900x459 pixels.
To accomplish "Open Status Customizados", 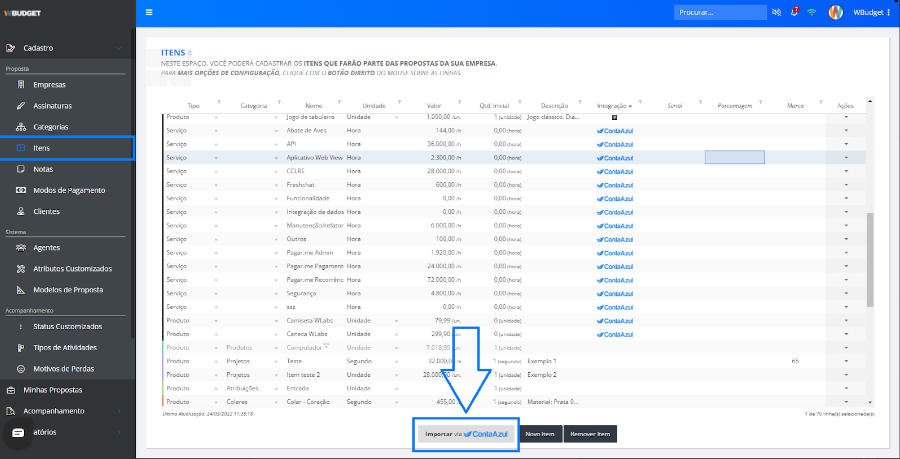I will [x=67, y=326].
